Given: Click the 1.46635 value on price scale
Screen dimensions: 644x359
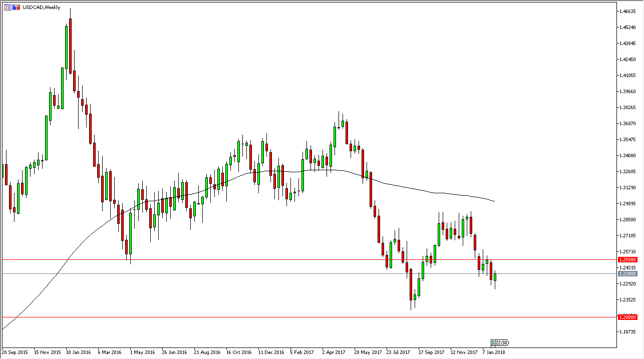Looking at the screenshot, I should (x=627, y=11).
